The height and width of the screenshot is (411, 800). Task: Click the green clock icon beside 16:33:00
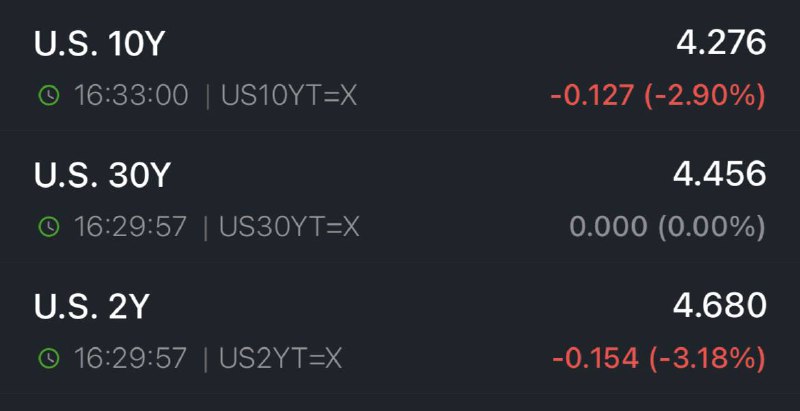point(49,95)
